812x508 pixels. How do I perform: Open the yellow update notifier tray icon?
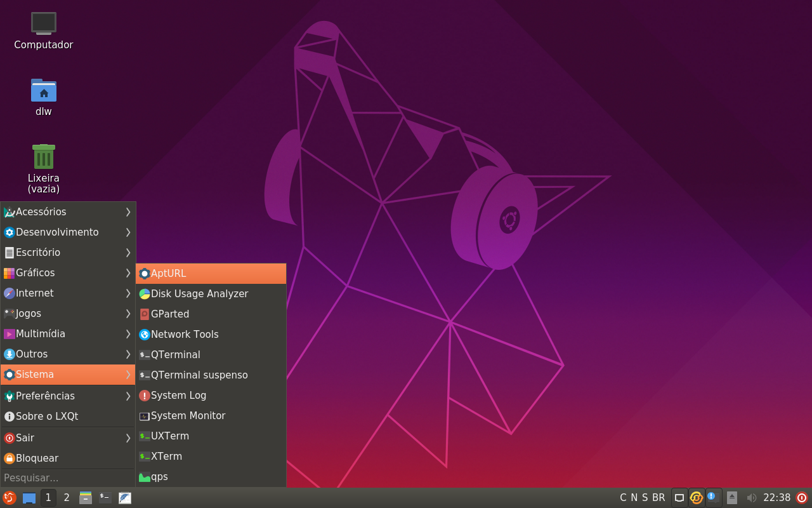(697, 498)
